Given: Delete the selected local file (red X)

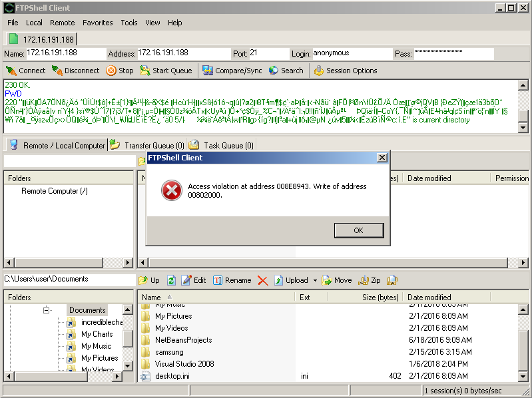Looking at the screenshot, I should [x=262, y=280].
